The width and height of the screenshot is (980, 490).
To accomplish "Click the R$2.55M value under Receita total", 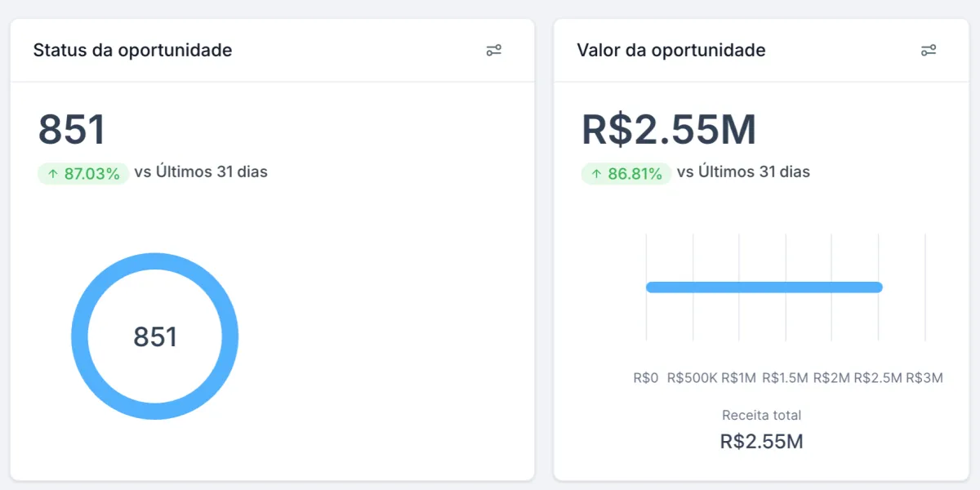I will (762, 442).
